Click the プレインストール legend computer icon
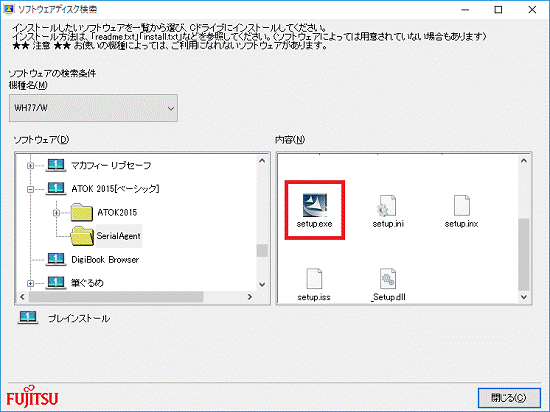This screenshot has width=550, height=412. pyautogui.click(x=28, y=318)
